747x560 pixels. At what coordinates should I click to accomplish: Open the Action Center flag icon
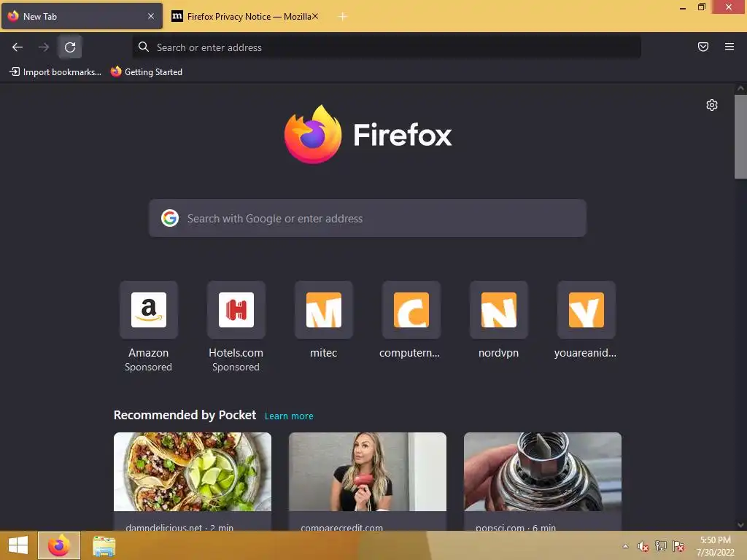[x=678, y=546]
